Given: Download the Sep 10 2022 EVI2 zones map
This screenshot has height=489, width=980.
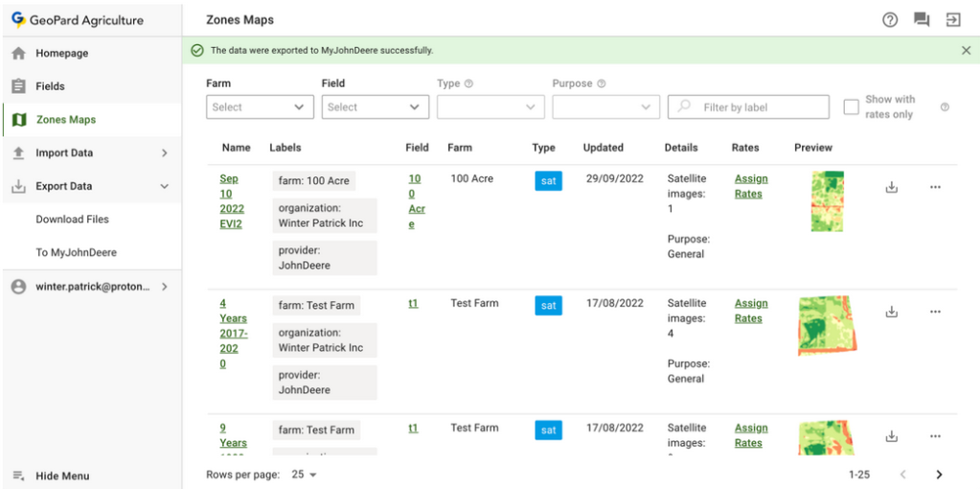Looking at the screenshot, I should tap(891, 187).
